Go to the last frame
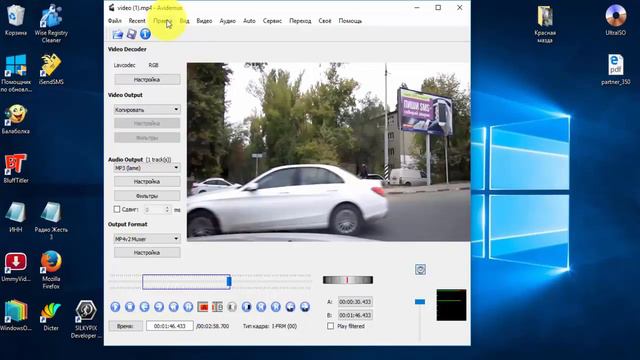 (x=276, y=307)
